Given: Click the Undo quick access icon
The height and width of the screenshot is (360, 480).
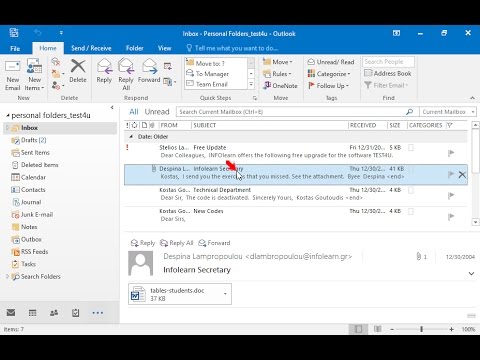Looking at the screenshot, I should point(37,33).
